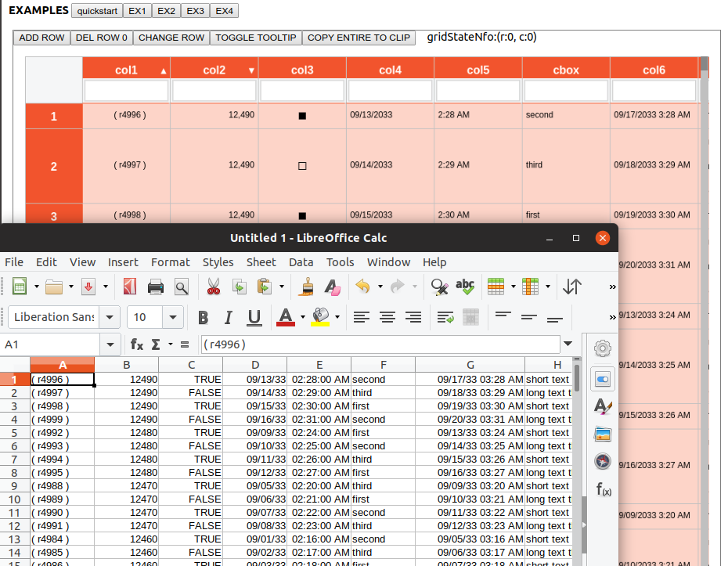This screenshot has height=566, width=728.
Task: Click the Cut scissors icon
Action: coord(214,287)
